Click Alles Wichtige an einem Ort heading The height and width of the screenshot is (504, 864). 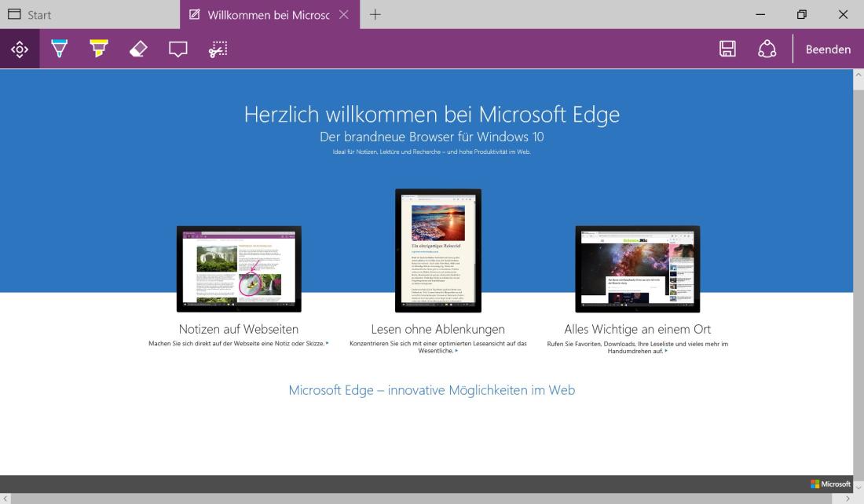click(638, 330)
